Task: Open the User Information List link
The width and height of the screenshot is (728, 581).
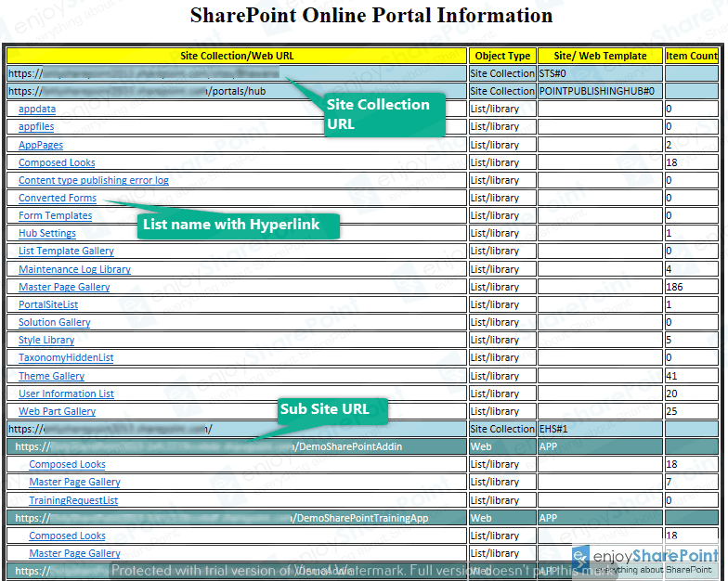Action: coord(66,394)
